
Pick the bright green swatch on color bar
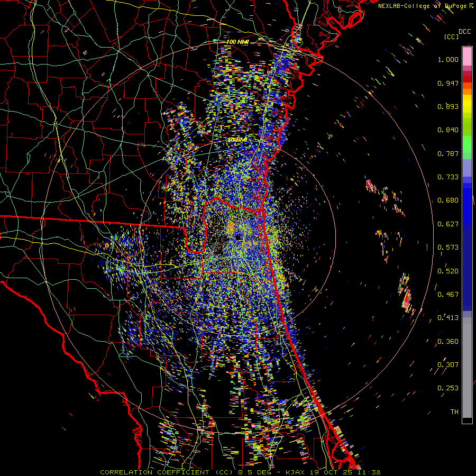[x=467, y=144]
